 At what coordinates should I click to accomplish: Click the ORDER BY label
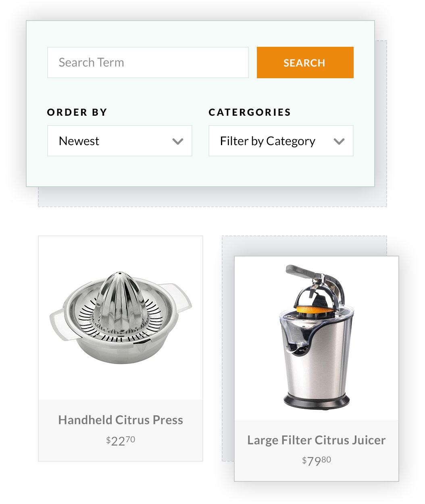[77, 112]
